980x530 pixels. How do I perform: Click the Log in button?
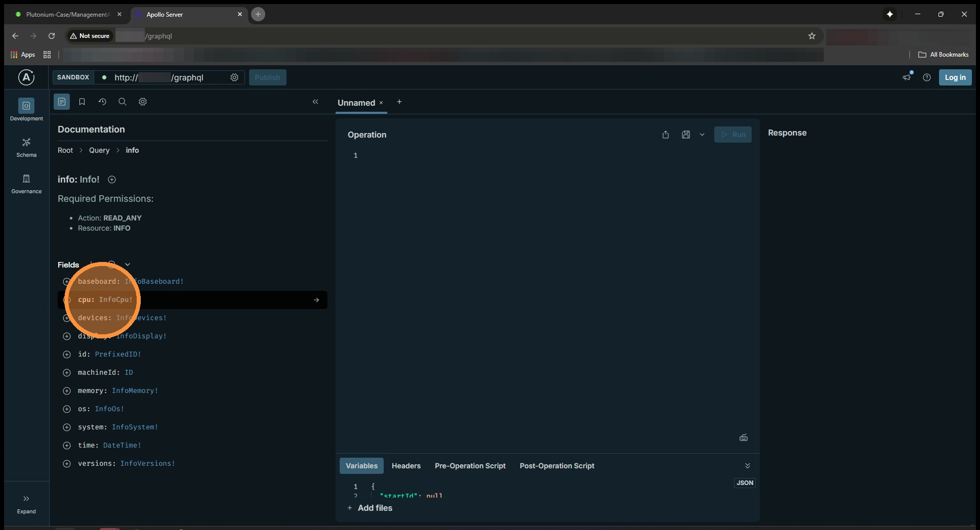pos(955,77)
